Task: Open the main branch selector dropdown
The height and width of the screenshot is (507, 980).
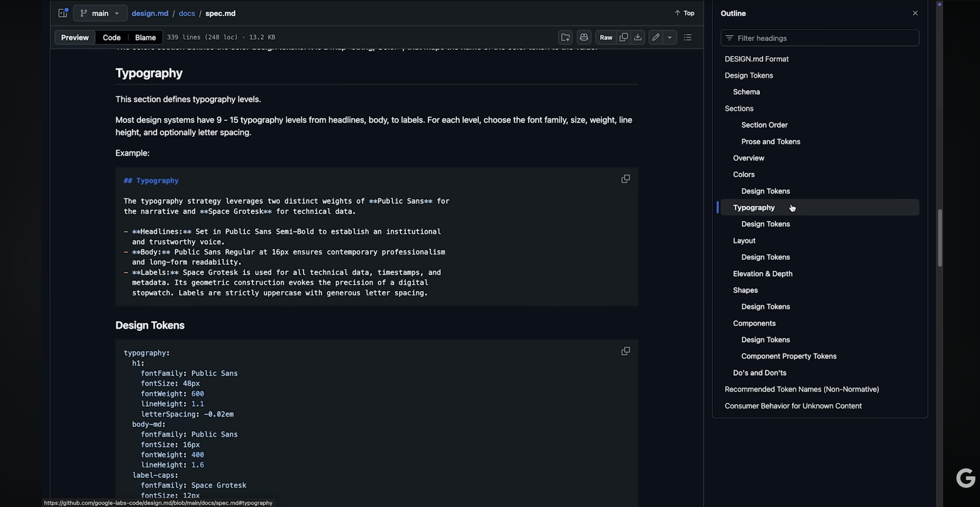Action: (x=100, y=13)
